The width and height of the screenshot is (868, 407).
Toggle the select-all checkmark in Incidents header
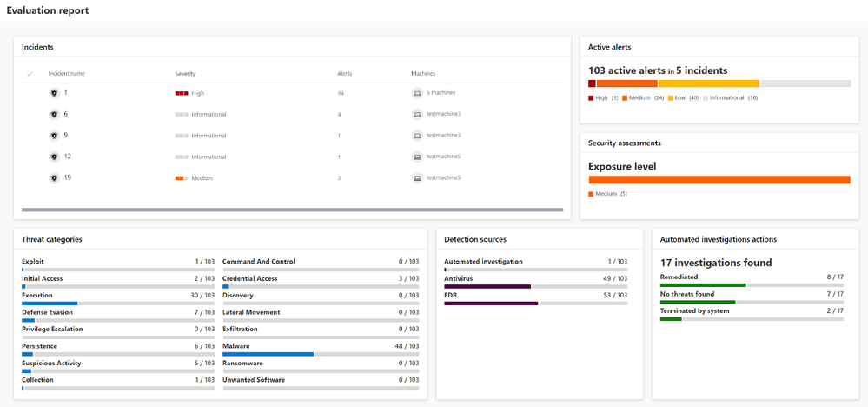30,74
